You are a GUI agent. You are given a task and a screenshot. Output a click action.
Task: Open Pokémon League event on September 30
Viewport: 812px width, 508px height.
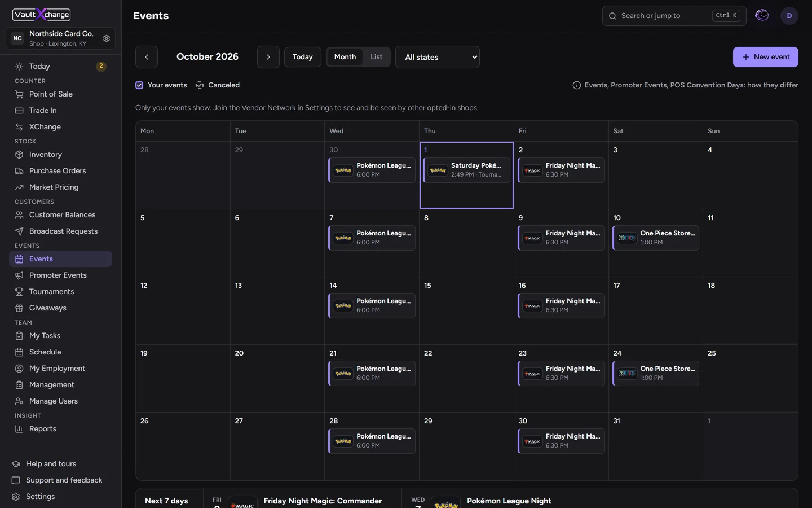coord(372,170)
